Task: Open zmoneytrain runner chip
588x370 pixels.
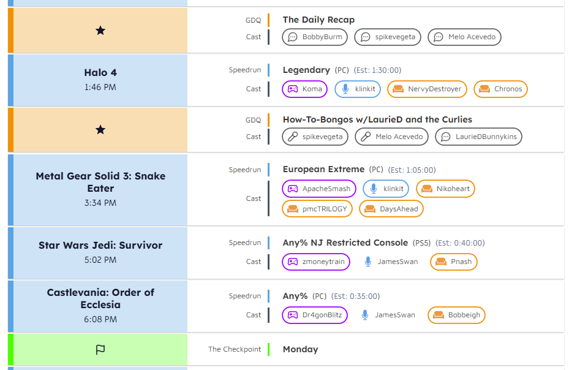Action: tap(316, 262)
